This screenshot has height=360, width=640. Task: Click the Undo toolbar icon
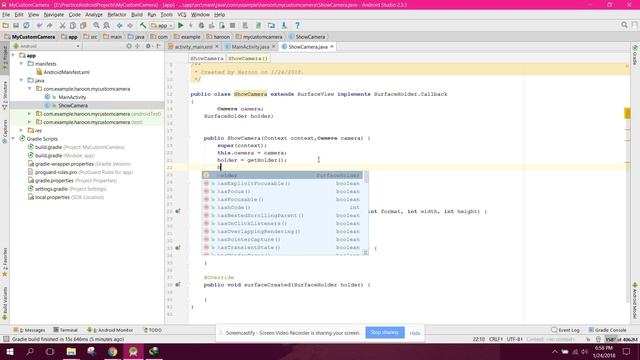click(40, 25)
